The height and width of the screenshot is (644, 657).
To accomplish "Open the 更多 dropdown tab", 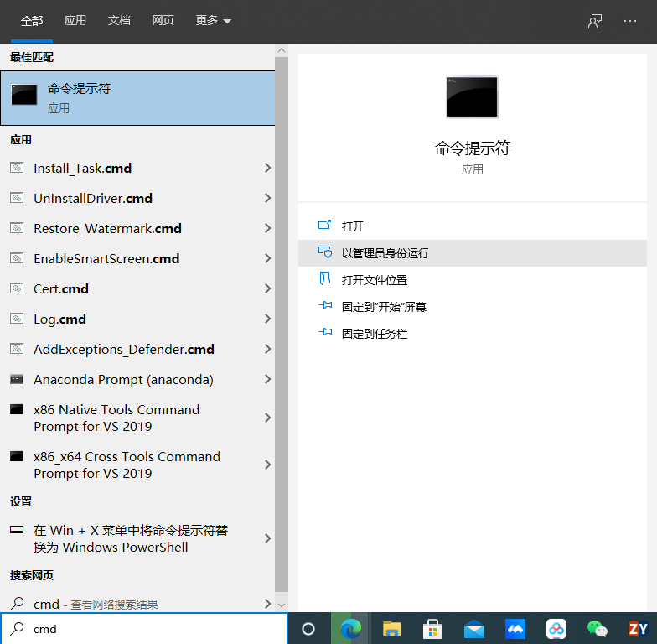I will click(x=213, y=20).
